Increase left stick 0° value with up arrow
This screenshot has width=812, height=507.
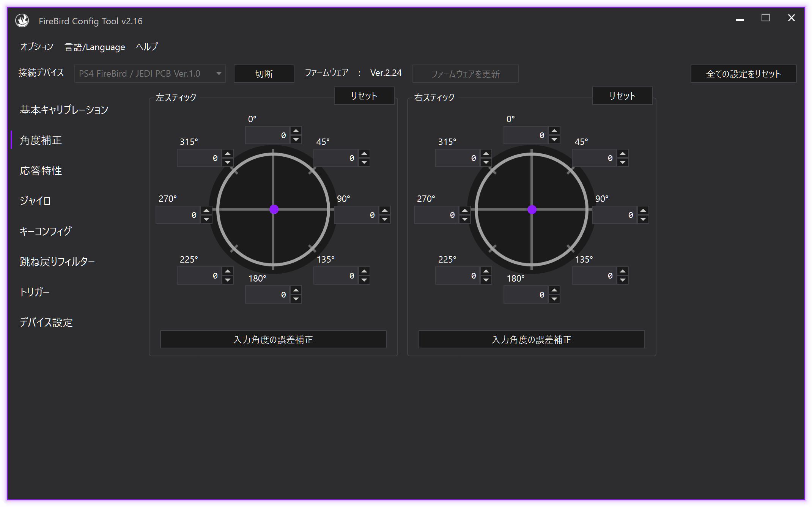tap(296, 131)
